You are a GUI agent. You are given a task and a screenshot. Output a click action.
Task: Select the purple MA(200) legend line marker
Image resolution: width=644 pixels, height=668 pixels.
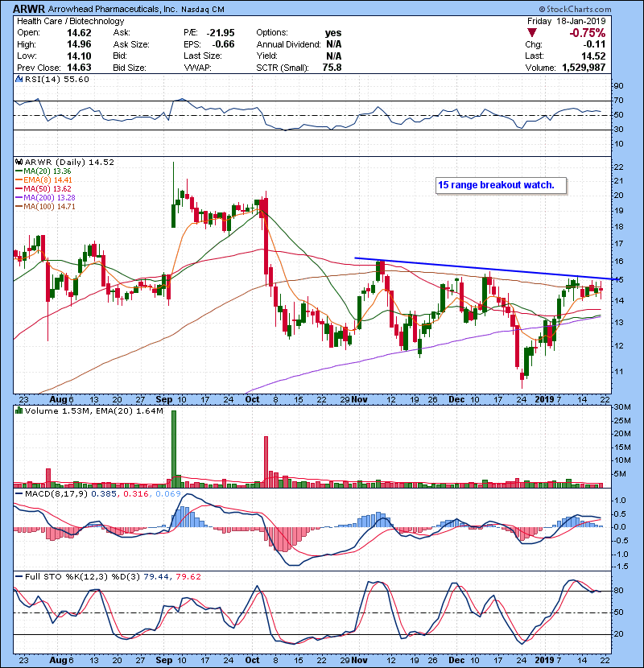(x=19, y=198)
